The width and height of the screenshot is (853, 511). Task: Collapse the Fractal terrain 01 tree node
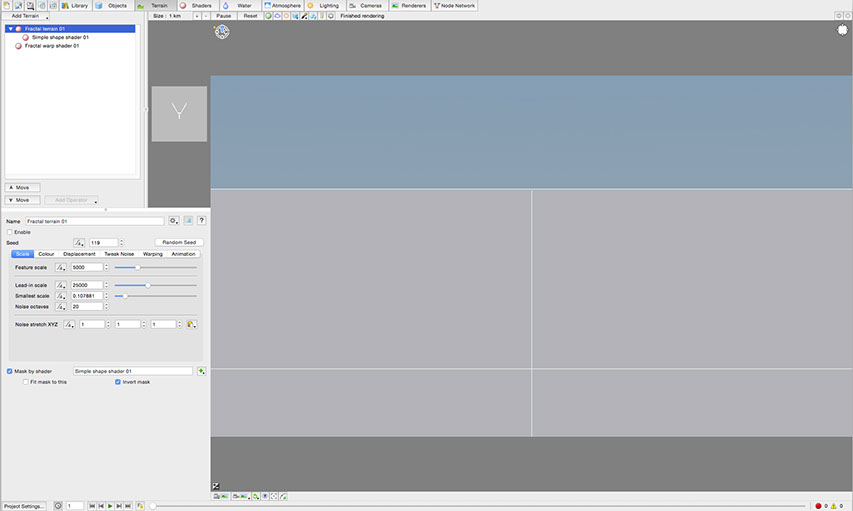[x=10, y=29]
